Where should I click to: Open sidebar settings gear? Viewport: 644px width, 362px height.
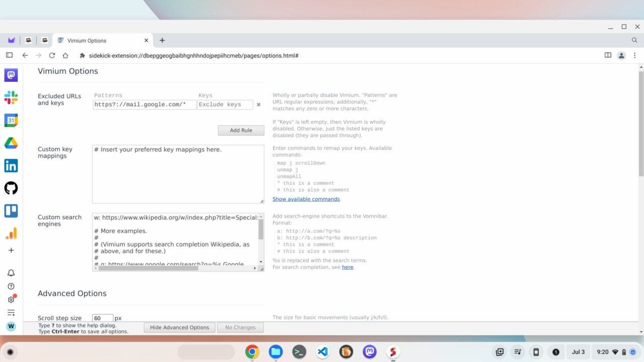(x=11, y=300)
